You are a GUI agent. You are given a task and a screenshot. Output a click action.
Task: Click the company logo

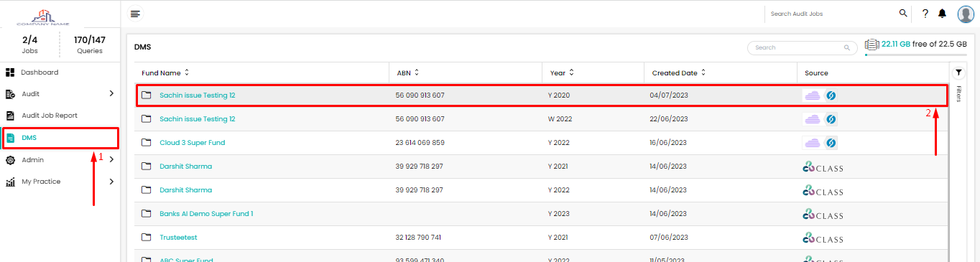click(x=43, y=17)
